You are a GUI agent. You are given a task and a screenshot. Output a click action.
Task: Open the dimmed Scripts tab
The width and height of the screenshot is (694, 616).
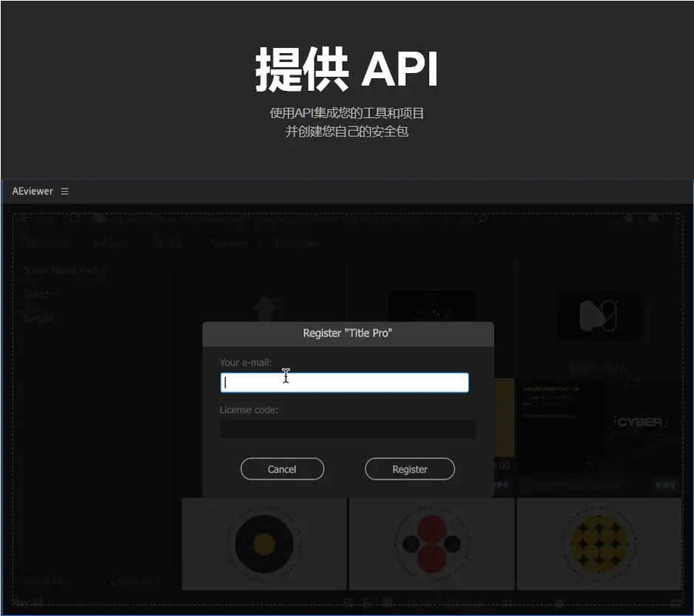166,244
